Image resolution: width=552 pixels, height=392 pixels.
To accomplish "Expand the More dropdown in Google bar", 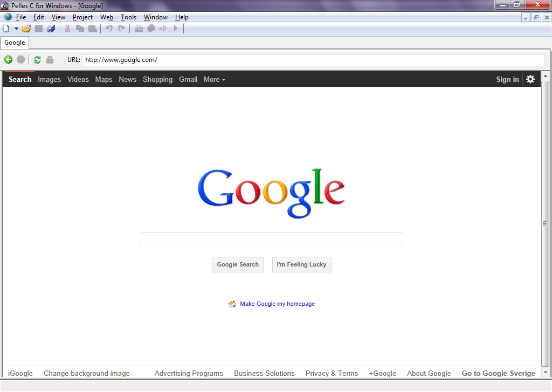I will point(215,80).
